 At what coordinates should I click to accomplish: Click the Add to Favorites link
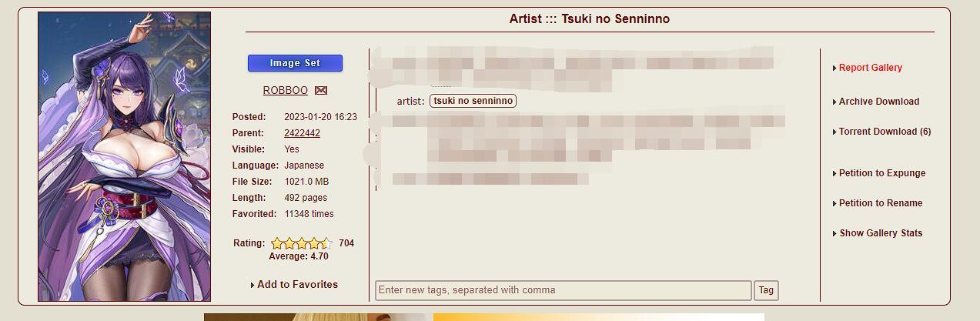tap(297, 285)
